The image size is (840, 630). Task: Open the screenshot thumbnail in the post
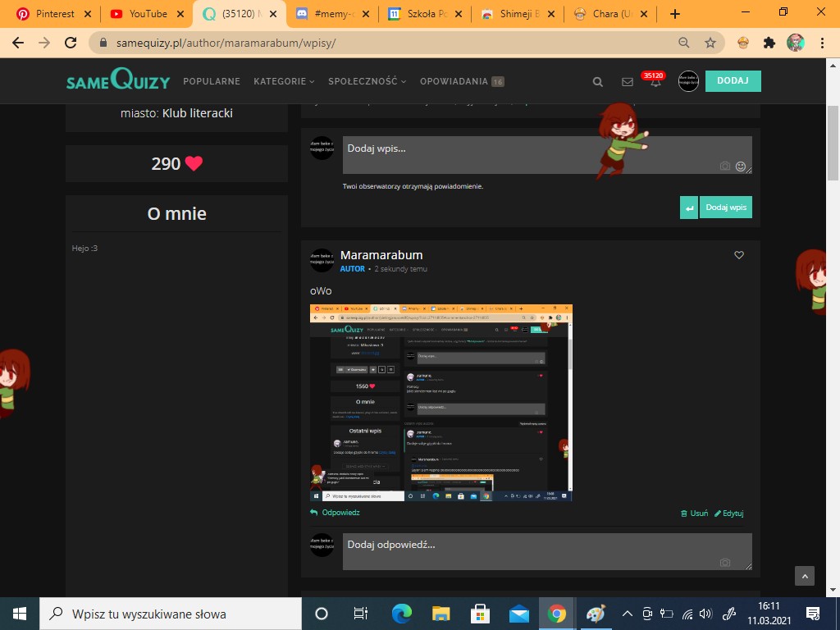[x=441, y=403]
